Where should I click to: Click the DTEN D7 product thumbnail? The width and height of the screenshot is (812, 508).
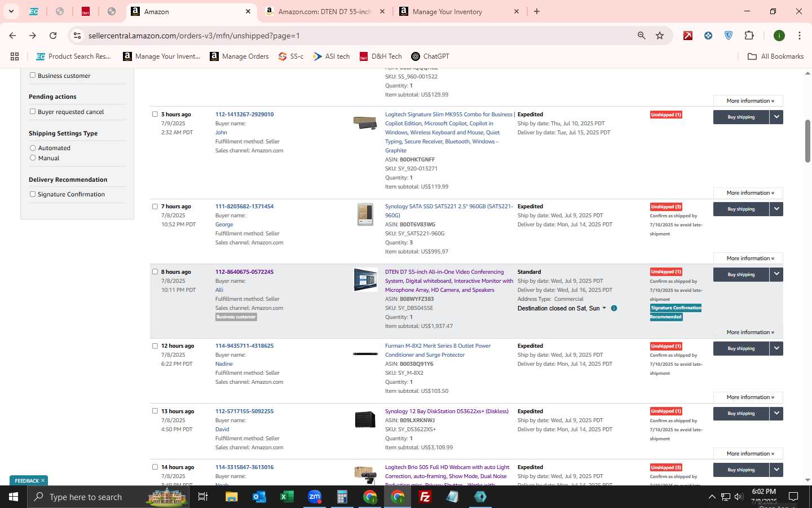(365, 280)
